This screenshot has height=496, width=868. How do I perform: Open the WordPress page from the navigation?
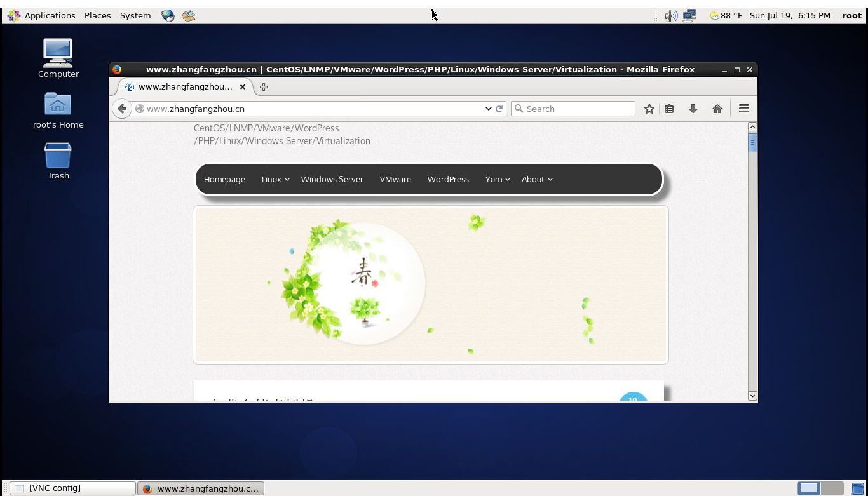[x=448, y=179]
